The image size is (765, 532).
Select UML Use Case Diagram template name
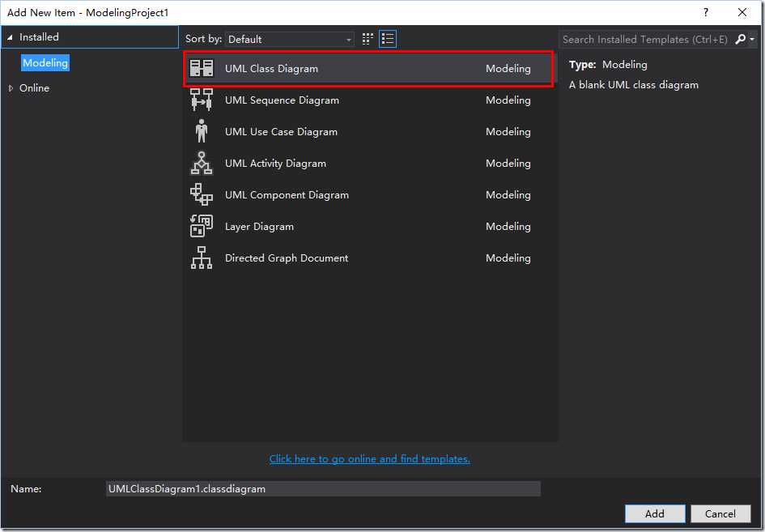click(x=281, y=132)
